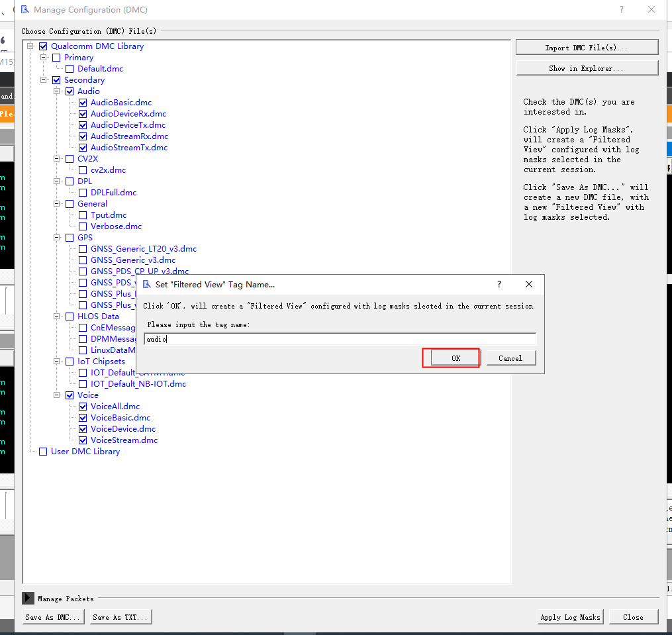The width and height of the screenshot is (672, 635).
Task: Uncheck the Secondary checkbox
Action: click(56, 80)
